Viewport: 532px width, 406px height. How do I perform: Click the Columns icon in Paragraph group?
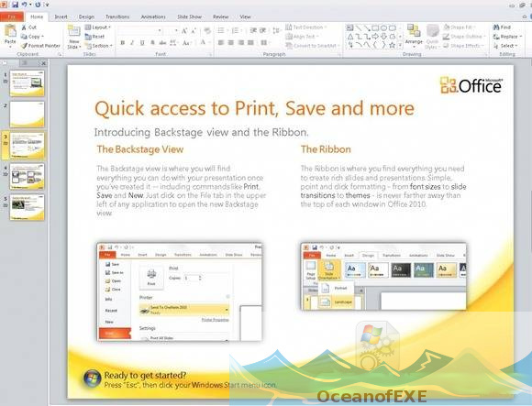click(x=265, y=43)
